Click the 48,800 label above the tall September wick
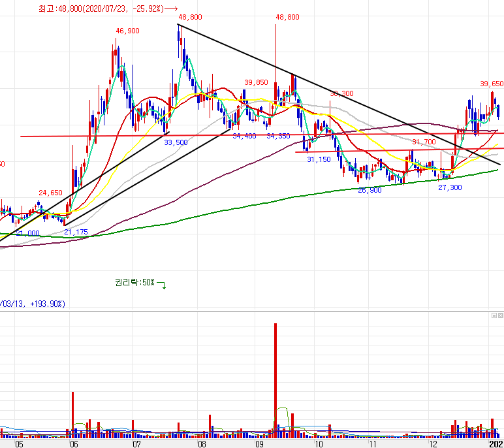This screenshot has height=448, width=504. [x=288, y=17]
